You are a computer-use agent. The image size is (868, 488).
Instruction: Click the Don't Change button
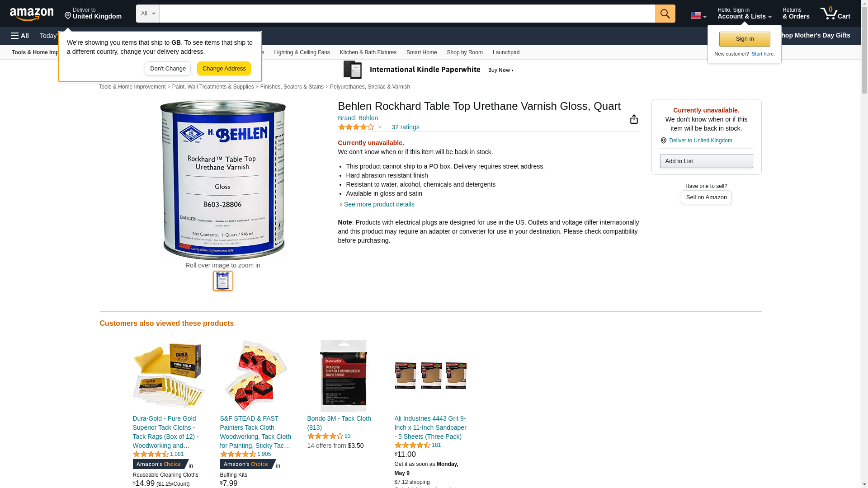point(168,69)
